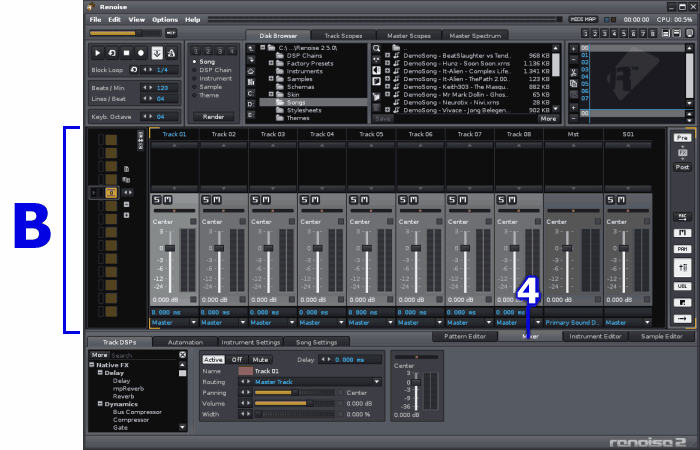700x450 pixels.
Task: Start playback with the Play button
Action: [x=97, y=53]
